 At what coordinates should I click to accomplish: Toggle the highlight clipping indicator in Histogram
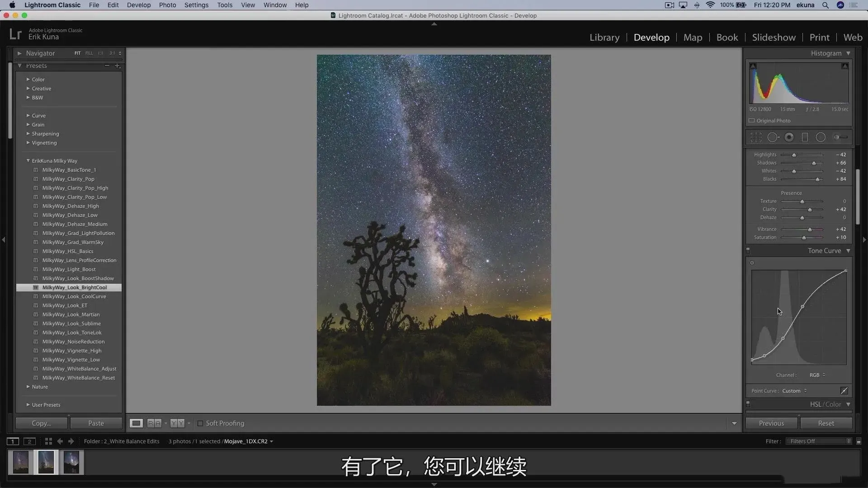844,66
